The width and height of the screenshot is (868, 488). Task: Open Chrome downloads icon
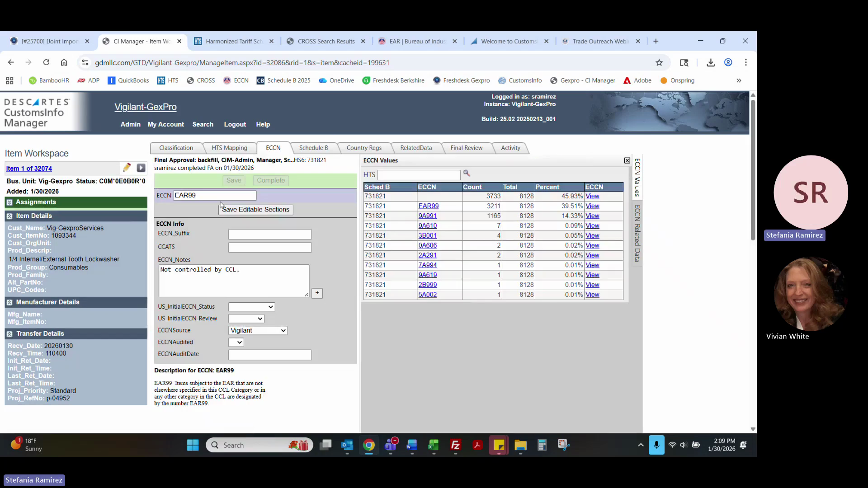pyautogui.click(x=711, y=63)
